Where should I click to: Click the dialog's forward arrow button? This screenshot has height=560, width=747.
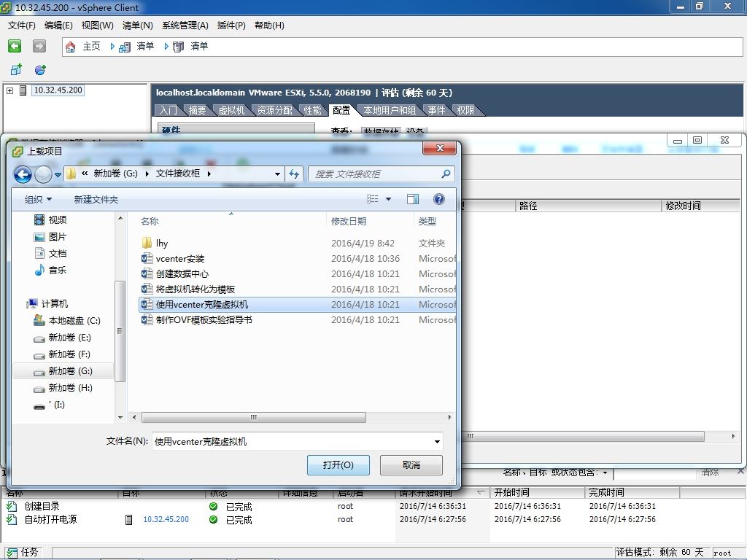43,174
